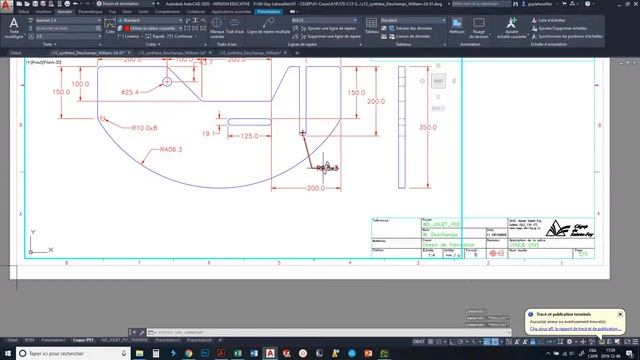Screen dimensions: 640x360
Task: Open the help question mark icon
Action: click(x=587, y=4)
